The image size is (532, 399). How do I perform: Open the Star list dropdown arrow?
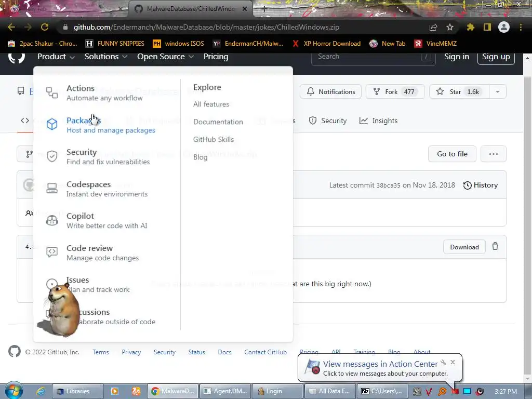pos(498,92)
